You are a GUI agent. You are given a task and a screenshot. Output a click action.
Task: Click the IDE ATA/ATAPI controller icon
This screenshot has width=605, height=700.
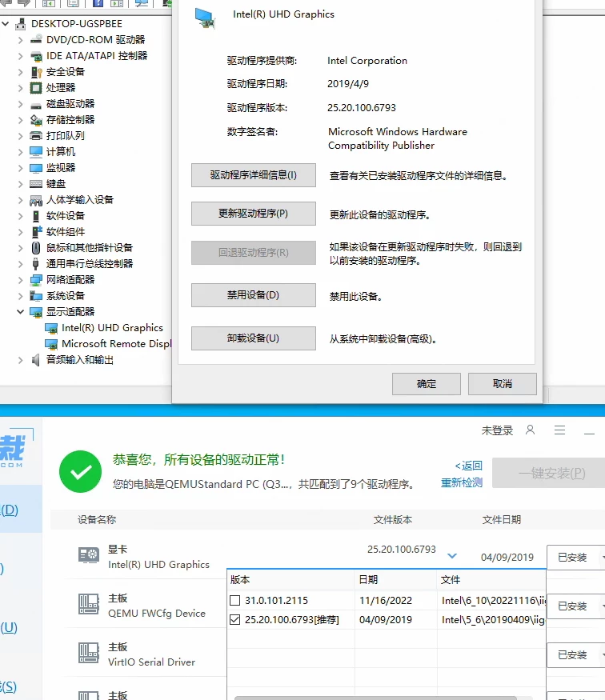pos(36,56)
